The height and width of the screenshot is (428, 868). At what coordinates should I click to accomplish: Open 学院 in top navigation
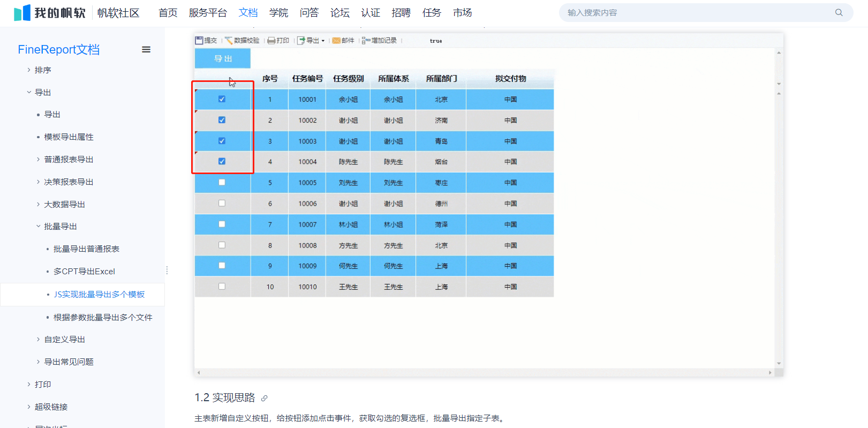(x=278, y=13)
